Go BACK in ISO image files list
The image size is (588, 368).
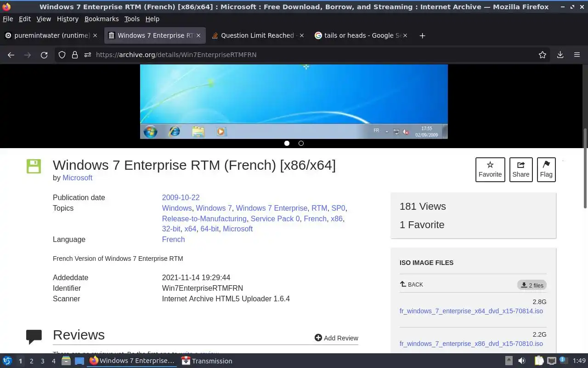(412, 284)
